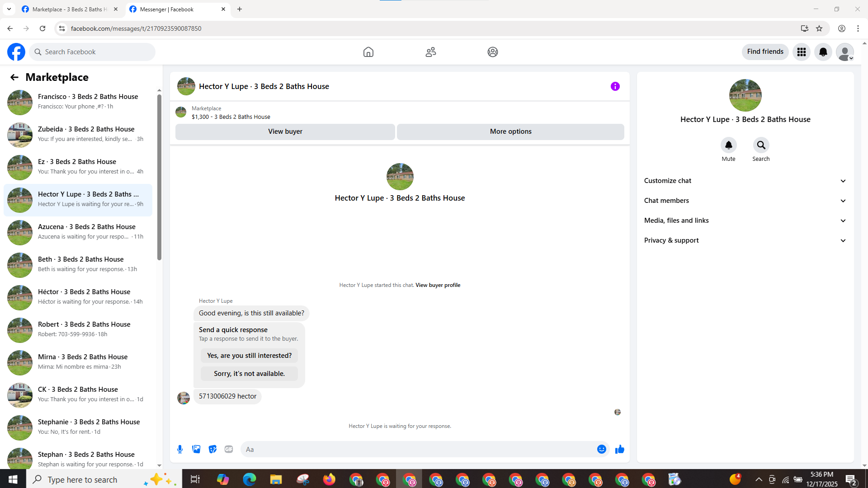The width and height of the screenshot is (868, 488).
Task: Click the message input field
Action: (x=418, y=449)
